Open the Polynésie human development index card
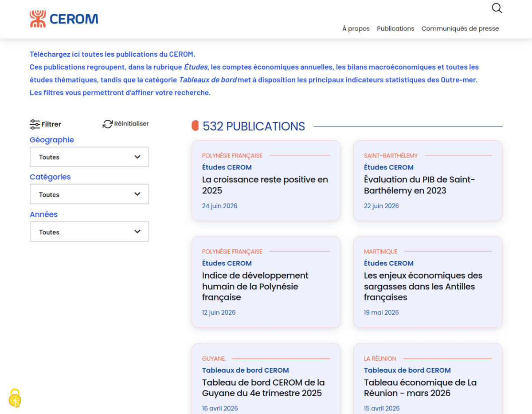Screen dimensions: 532x414 (x=266, y=282)
